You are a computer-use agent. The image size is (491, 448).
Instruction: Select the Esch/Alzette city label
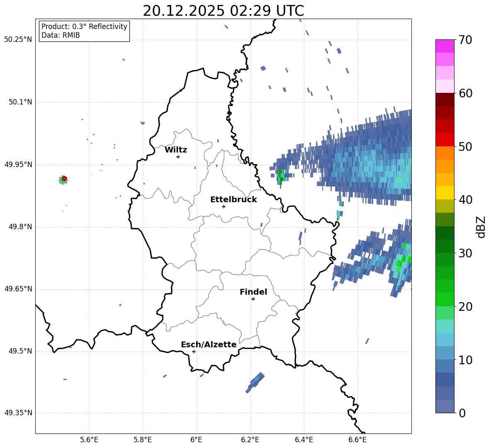coord(209,344)
